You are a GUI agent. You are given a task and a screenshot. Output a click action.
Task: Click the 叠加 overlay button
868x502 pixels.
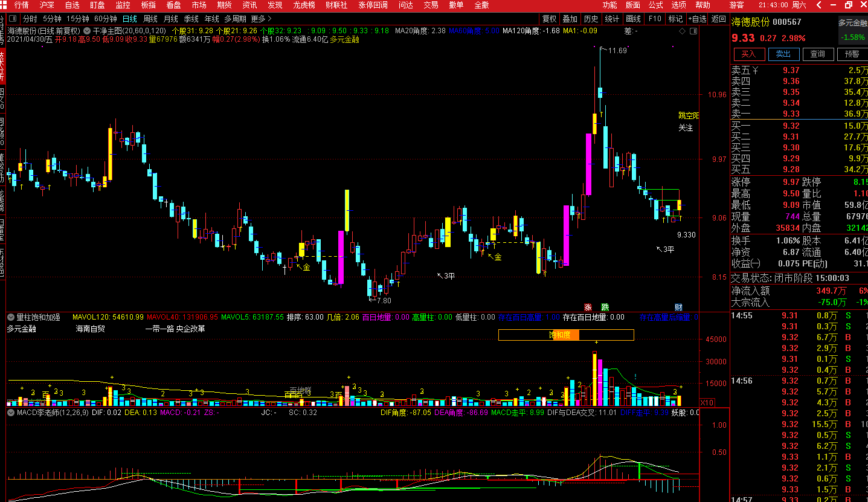click(570, 19)
